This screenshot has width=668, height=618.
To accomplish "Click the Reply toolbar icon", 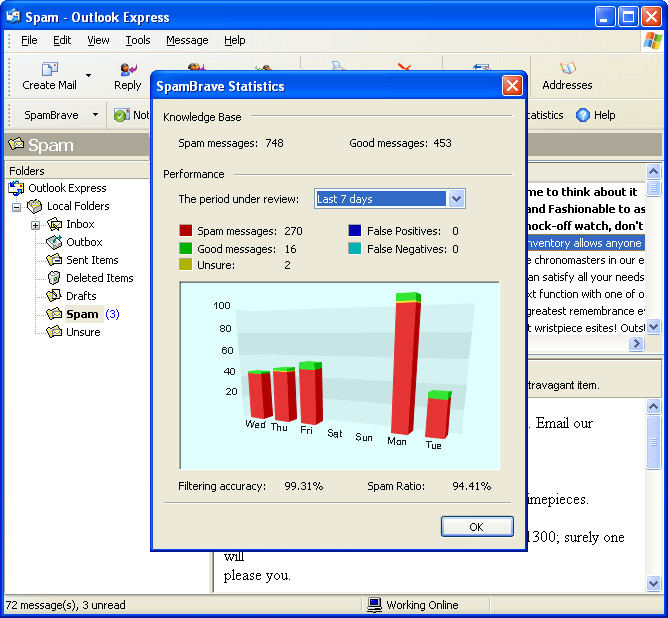I will [x=127, y=69].
